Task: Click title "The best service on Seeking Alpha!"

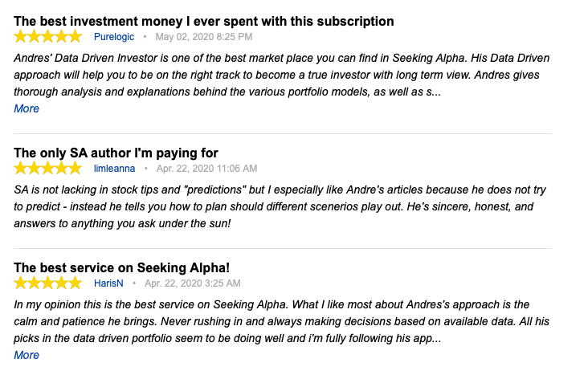Action: click(122, 267)
